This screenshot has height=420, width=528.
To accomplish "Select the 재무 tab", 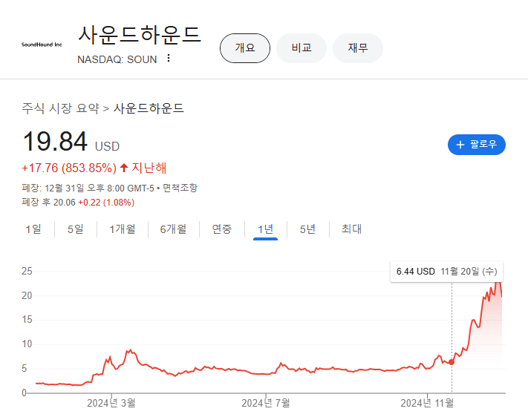I will coord(358,48).
